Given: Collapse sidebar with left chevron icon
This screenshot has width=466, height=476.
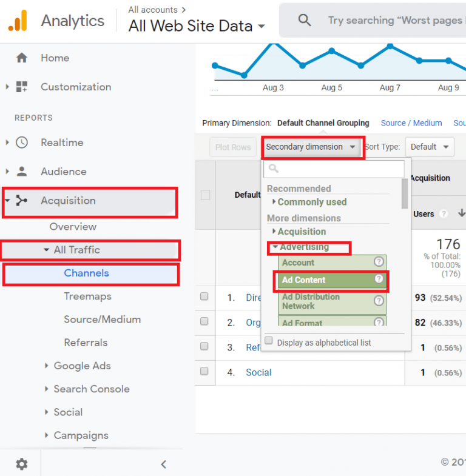Looking at the screenshot, I should [163, 464].
